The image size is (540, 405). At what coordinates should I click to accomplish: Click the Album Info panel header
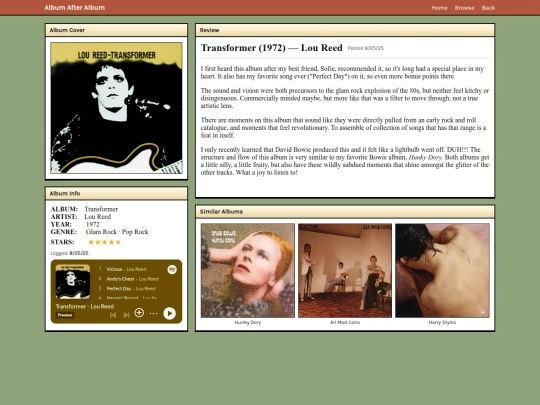tap(116, 194)
